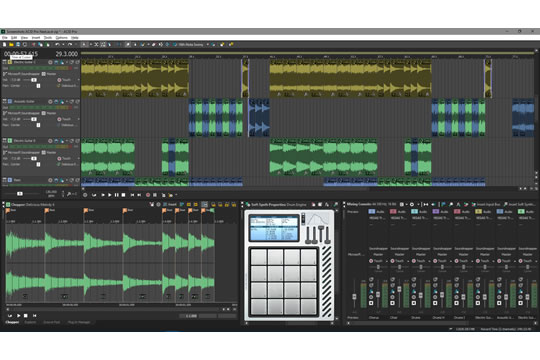Open the Insert menu

coord(36,38)
